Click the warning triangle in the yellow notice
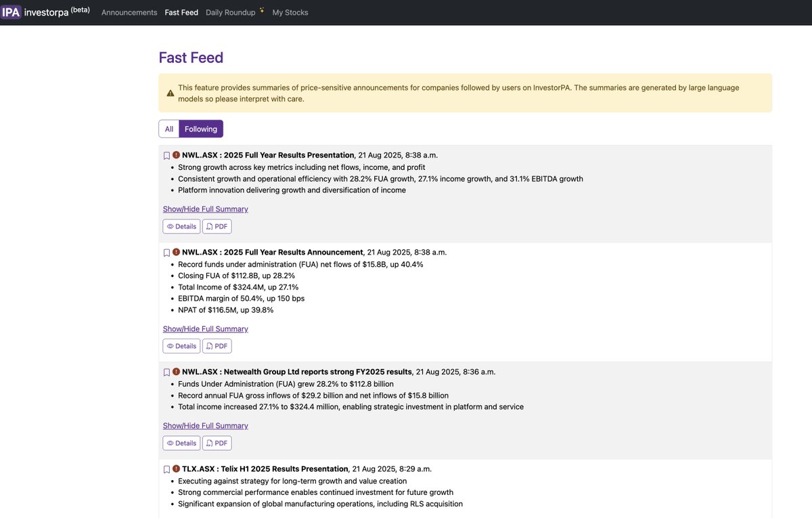The width and height of the screenshot is (812, 518). click(169, 93)
